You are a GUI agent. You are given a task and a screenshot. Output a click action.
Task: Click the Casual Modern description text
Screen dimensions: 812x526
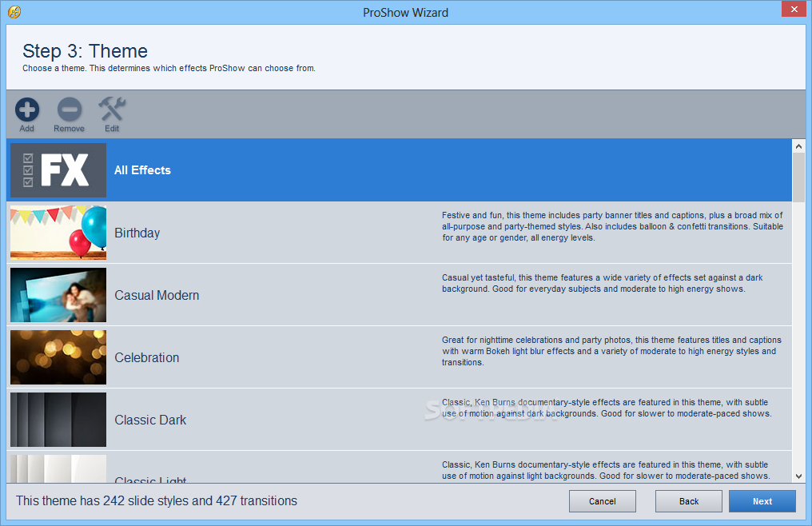pyautogui.click(x=603, y=284)
